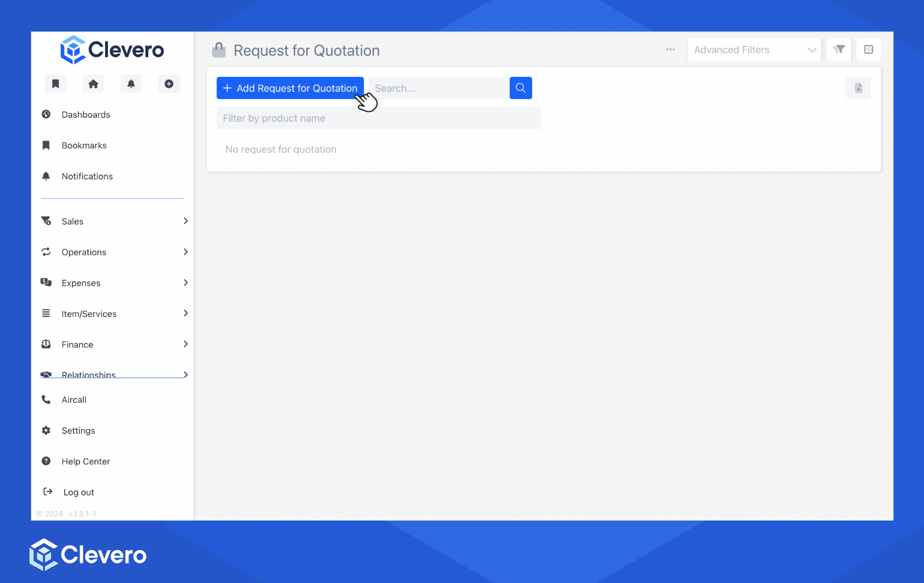Click the Finance safe icon

(46, 344)
